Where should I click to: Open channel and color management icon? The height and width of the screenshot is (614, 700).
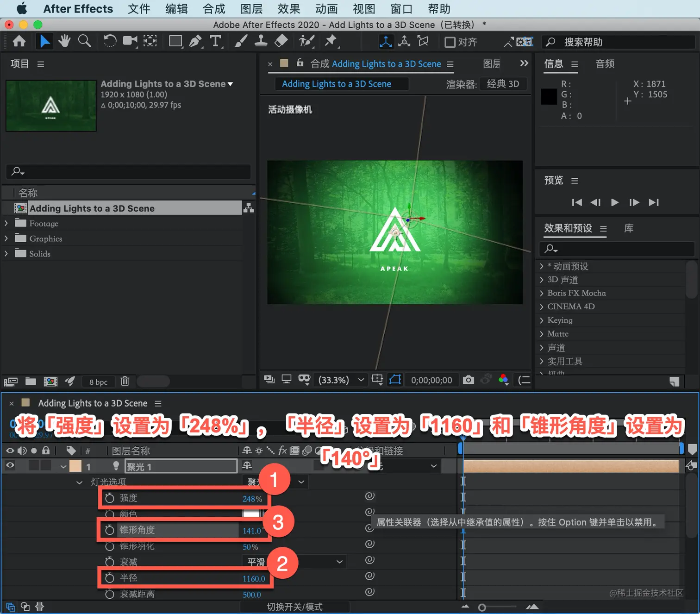tap(504, 380)
